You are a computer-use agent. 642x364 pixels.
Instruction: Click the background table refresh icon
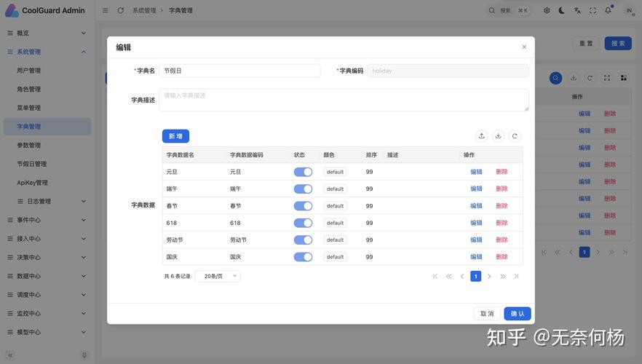[590, 78]
